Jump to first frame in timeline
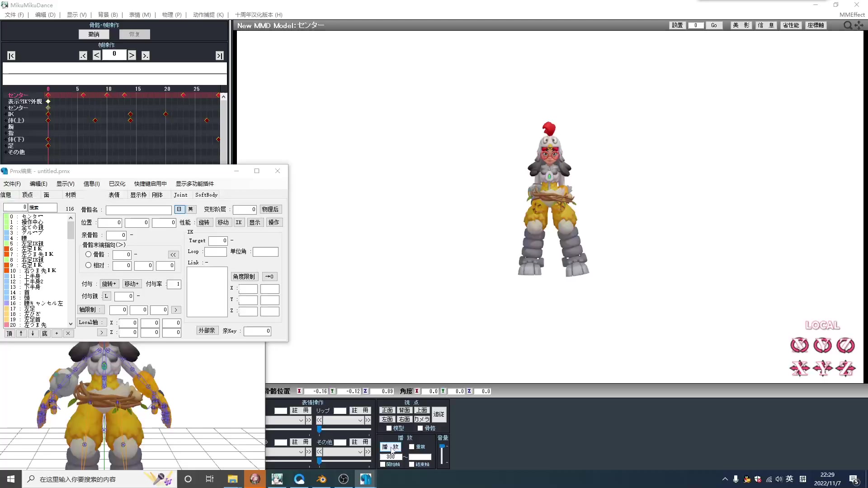The width and height of the screenshot is (868, 488). pos(11,56)
